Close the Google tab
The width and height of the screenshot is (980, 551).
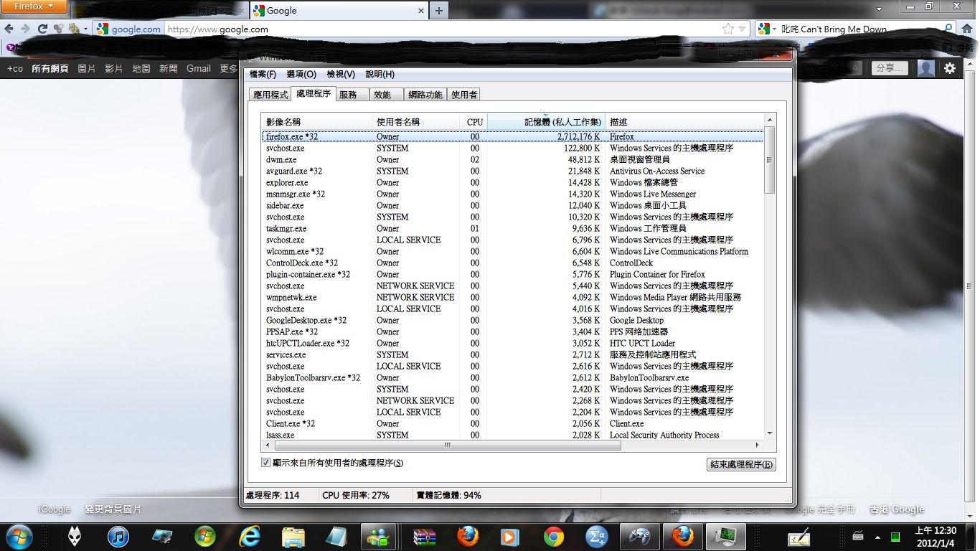pos(421,11)
